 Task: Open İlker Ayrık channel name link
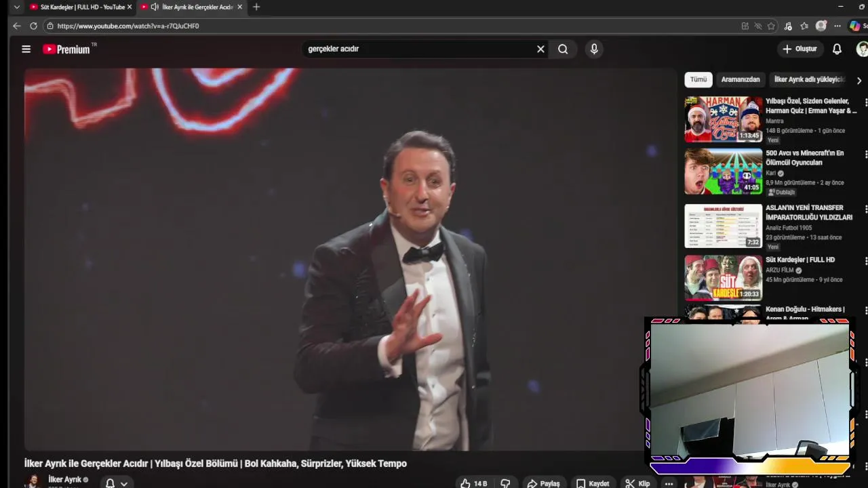(64, 479)
